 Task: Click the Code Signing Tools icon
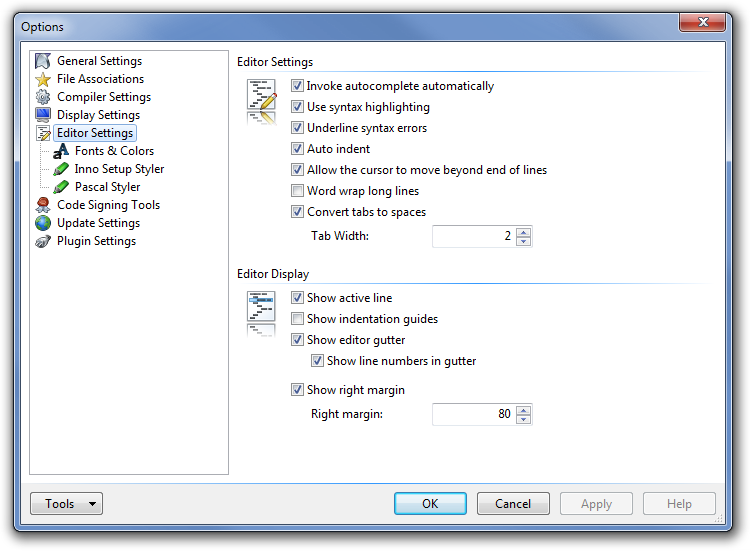43,205
